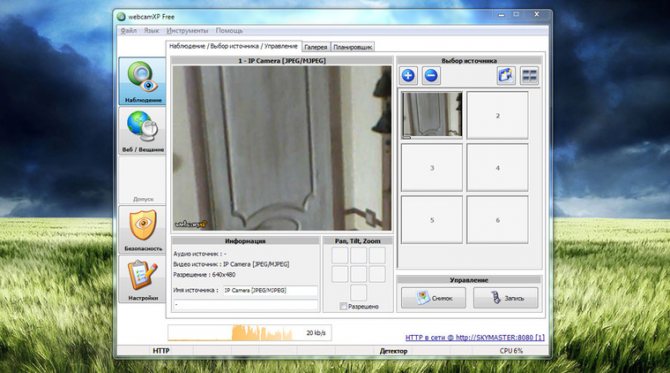Open the Настройки settings section
This screenshot has height=373, width=670.
coord(142,279)
